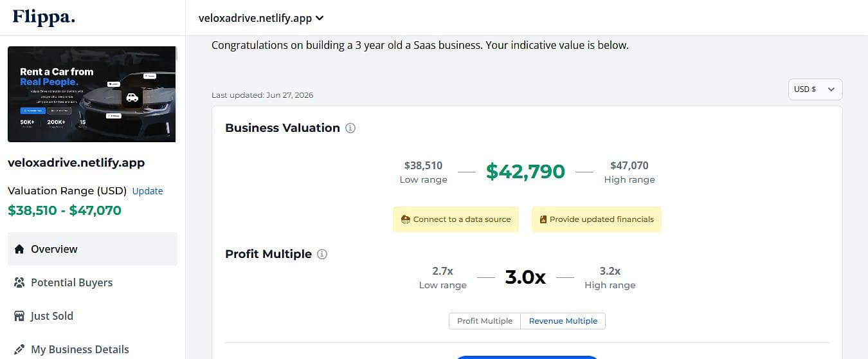Viewport: 868px width, 359px height.
Task: Click the Business Valuation info icon
Action: click(x=350, y=128)
